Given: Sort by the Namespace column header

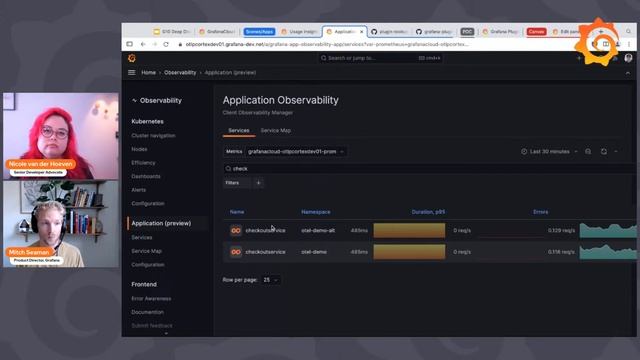Looking at the screenshot, I should [x=316, y=212].
